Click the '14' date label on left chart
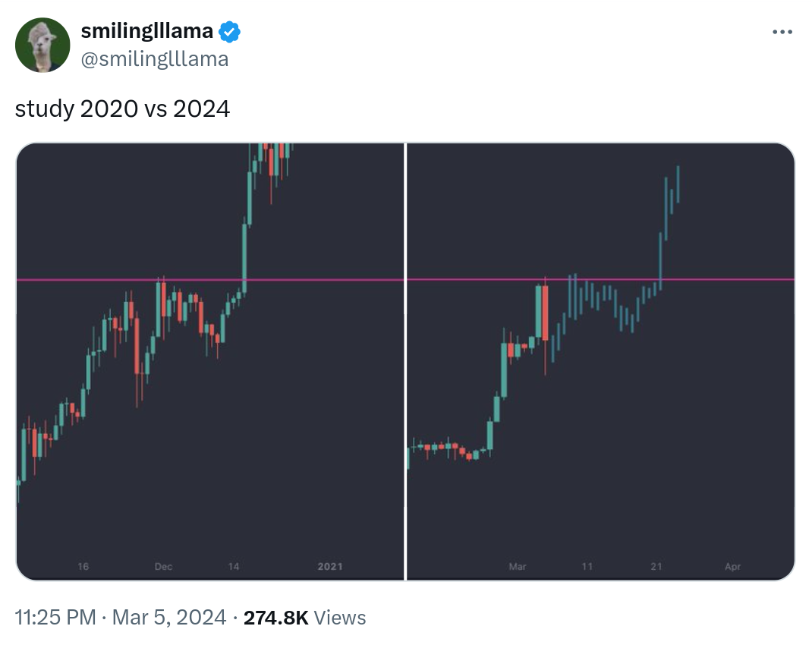The height and width of the screenshot is (645, 812). (234, 567)
